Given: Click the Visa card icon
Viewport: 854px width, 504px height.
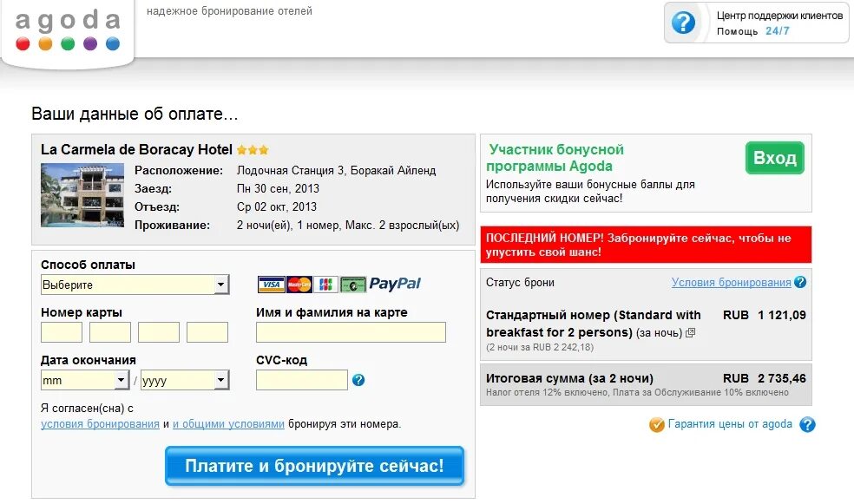Looking at the screenshot, I should click(x=272, y=285).
